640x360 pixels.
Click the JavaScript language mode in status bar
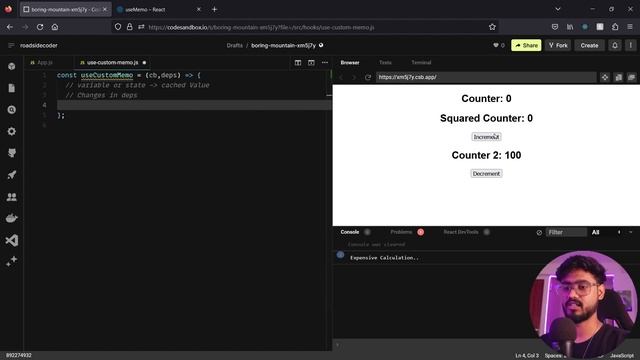[x=622, y=356]
